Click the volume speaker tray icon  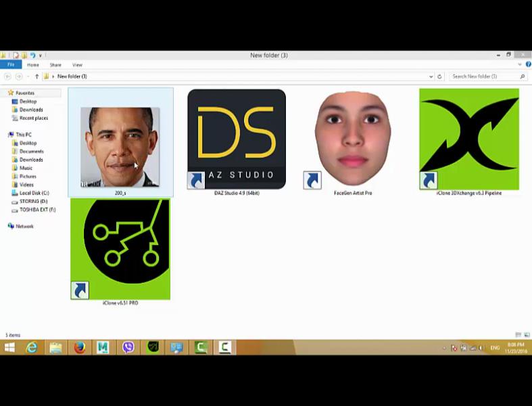[x=481, y=348]
